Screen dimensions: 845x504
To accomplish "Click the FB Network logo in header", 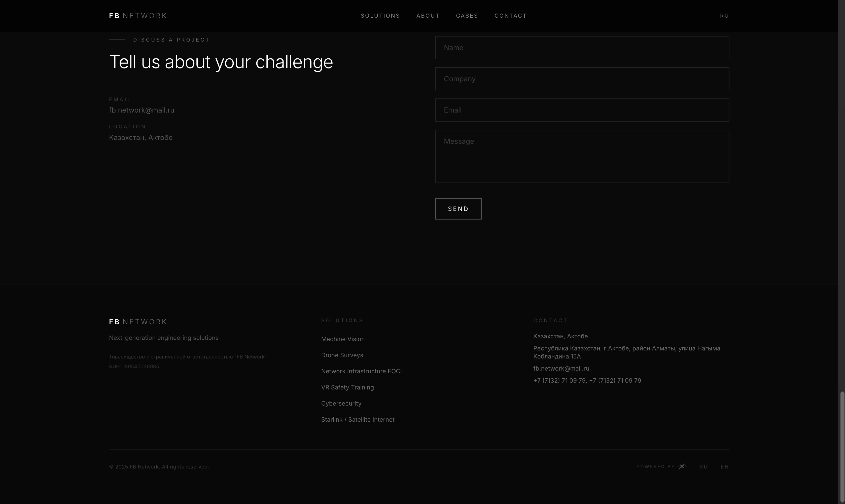I will coord(138,16).
